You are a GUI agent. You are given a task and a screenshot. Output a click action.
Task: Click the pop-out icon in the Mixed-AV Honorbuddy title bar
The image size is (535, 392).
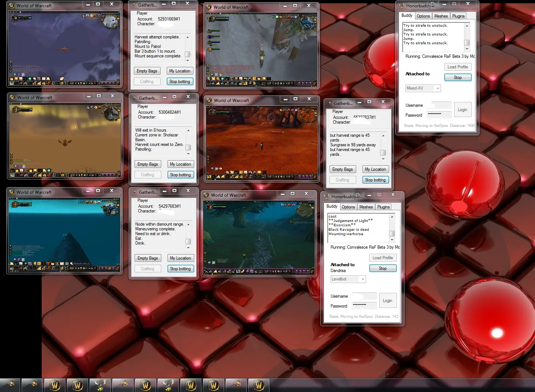[x=434, y=4]
